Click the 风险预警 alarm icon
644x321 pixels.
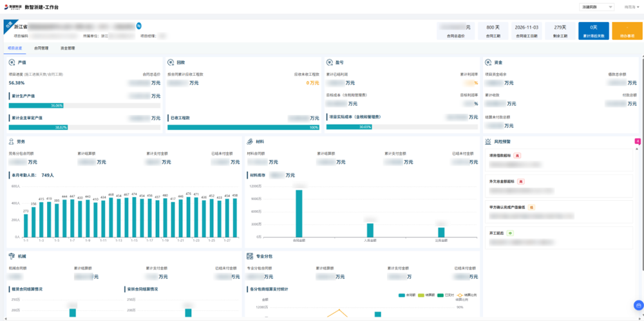click(489, 141)
